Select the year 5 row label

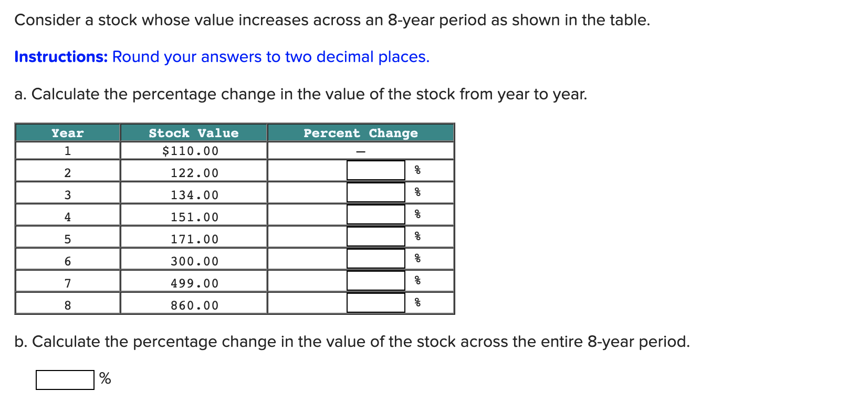67,239
